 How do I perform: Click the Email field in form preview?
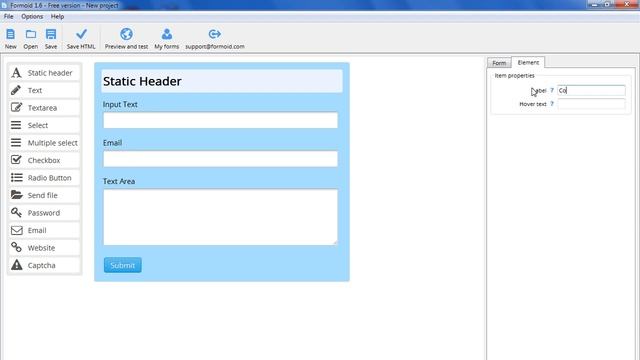(x=220, y=159)
